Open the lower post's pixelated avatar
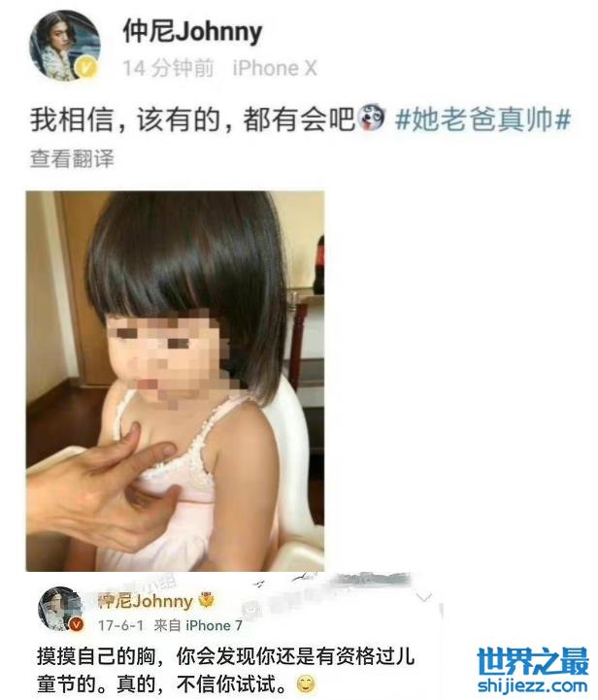The height and width of the screenshot is (700, 598). 60,610
